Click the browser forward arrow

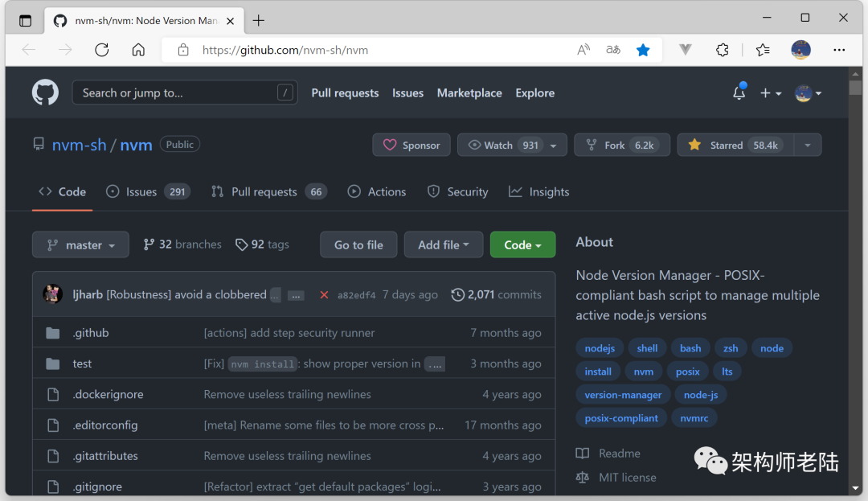tap(65, 50)
